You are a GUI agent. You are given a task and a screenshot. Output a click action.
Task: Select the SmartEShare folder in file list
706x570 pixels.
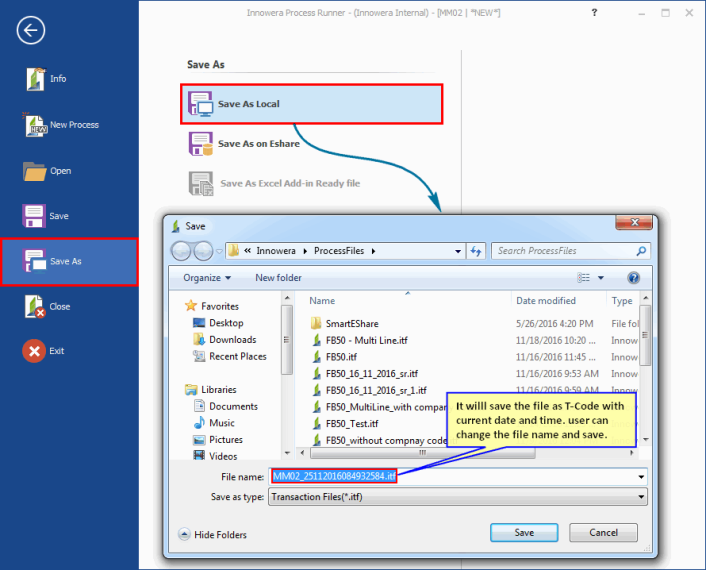pos(351,324)
